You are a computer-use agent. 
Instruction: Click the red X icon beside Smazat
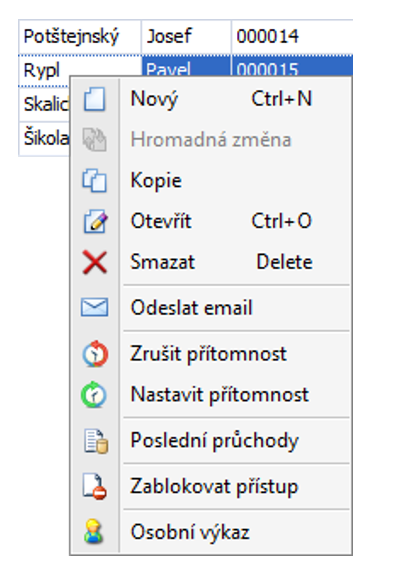(95, 262)
